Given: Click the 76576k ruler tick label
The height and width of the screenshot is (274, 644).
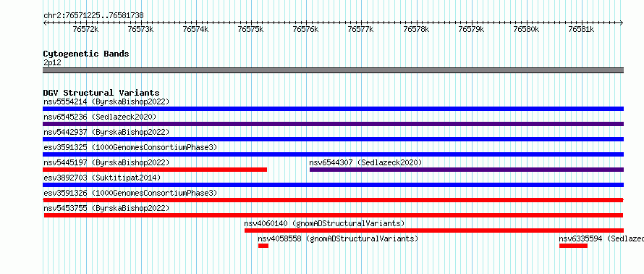Looking at the screenshot, I should (306, 29).
